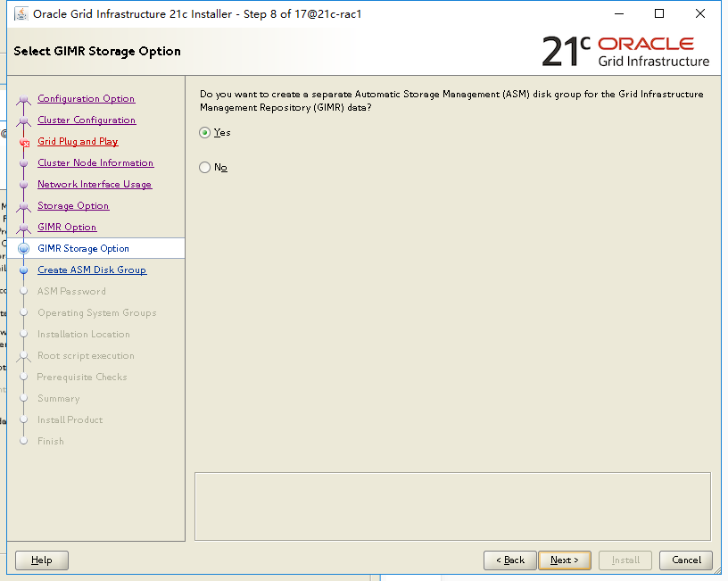Open the GIMR Option step
The height and width of the screenshot is (581, 728).
tap(67, 227)
